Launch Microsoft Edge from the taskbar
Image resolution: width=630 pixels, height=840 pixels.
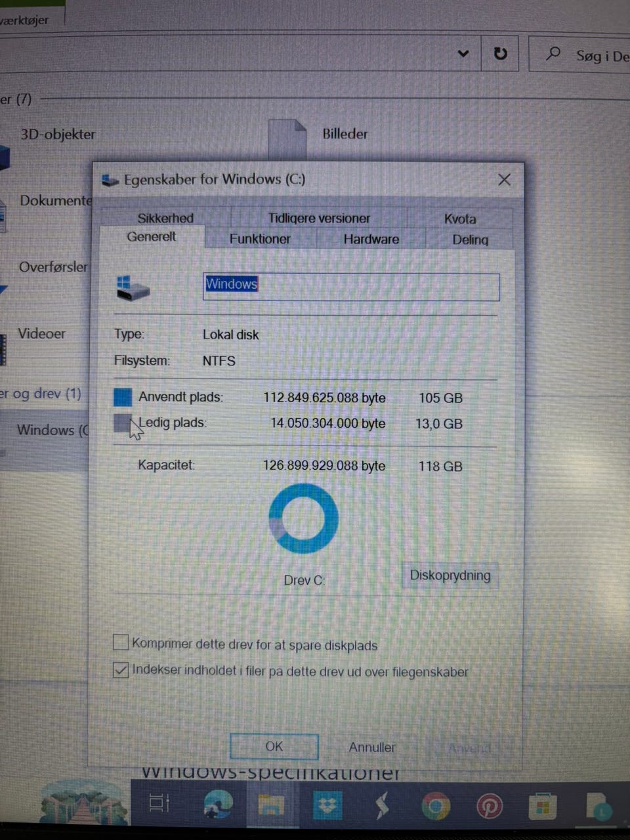(218, 804)
